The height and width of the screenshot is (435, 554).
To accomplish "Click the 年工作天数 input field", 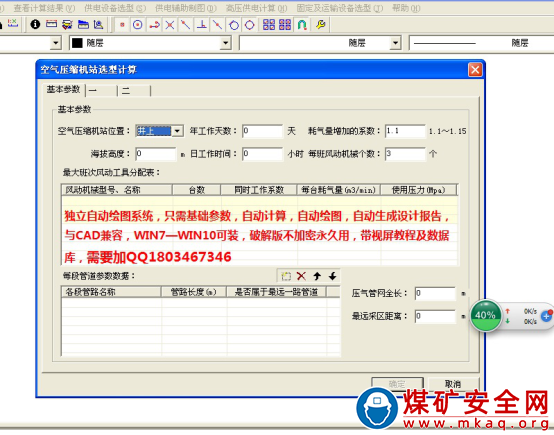I will pos(263,131).
